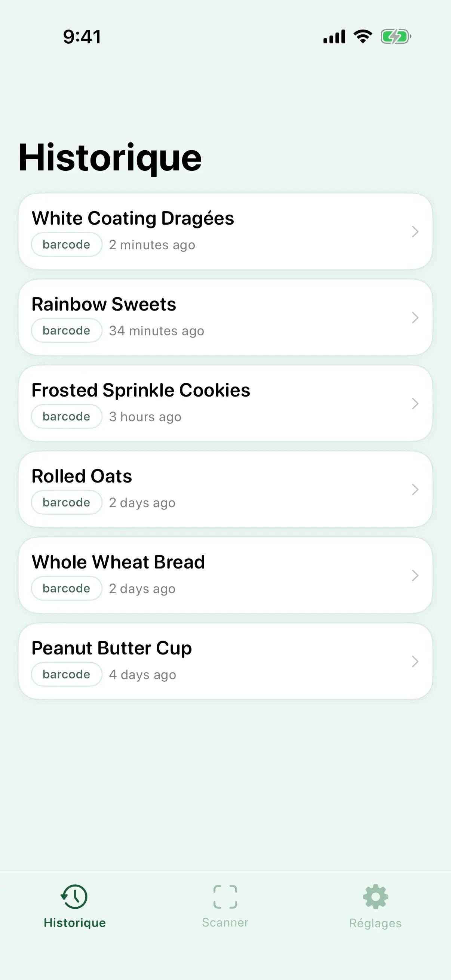Viewport: 451px width, 980px height.
Task: Expand the Frosted Sprinkle Cookies chevron
Action: (x=415, y=403)
